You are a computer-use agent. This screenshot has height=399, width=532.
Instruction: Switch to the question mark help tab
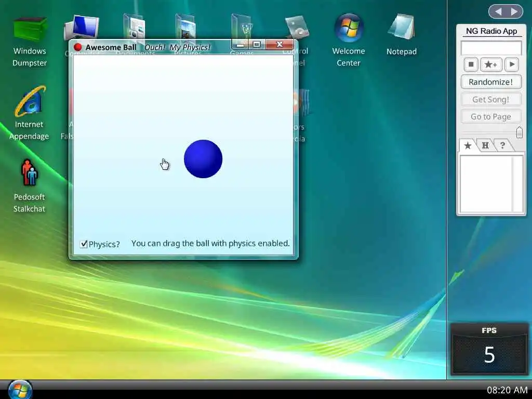(x=502, y=145)
